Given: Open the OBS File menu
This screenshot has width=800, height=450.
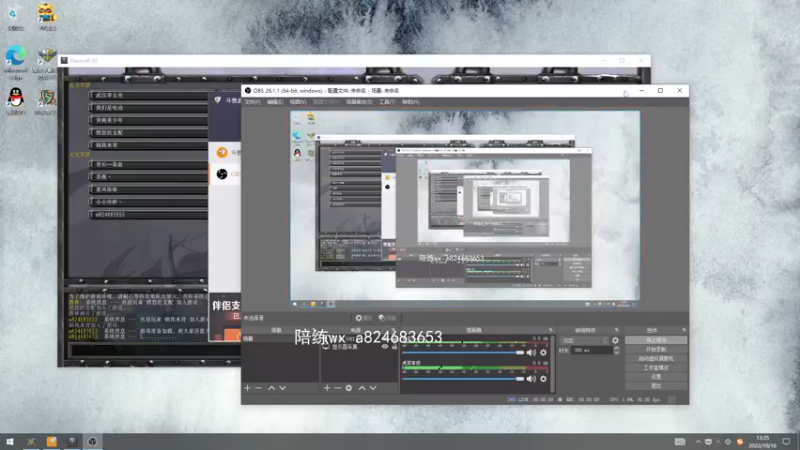Looking at the screenshot, I should 252,102.
